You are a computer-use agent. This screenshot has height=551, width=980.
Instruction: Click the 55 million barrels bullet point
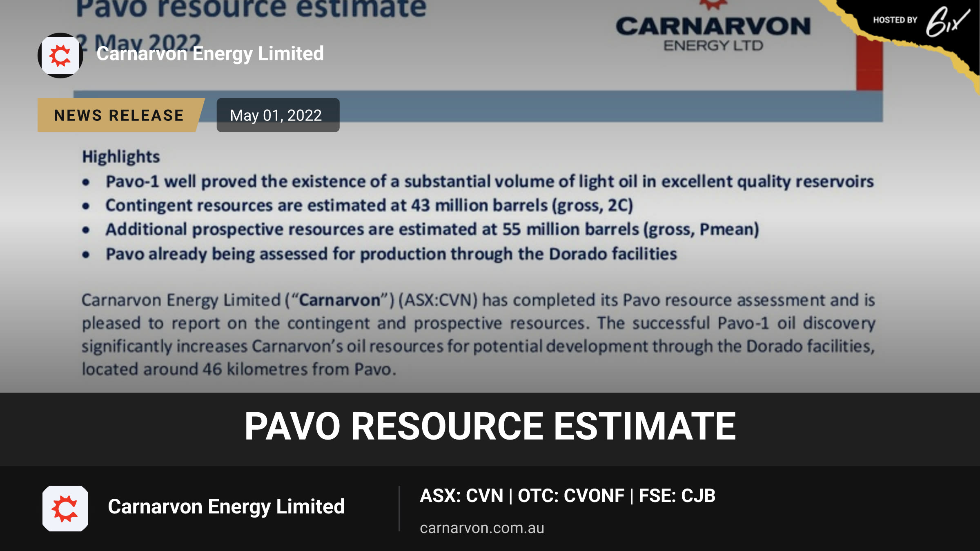coord(432,230)
